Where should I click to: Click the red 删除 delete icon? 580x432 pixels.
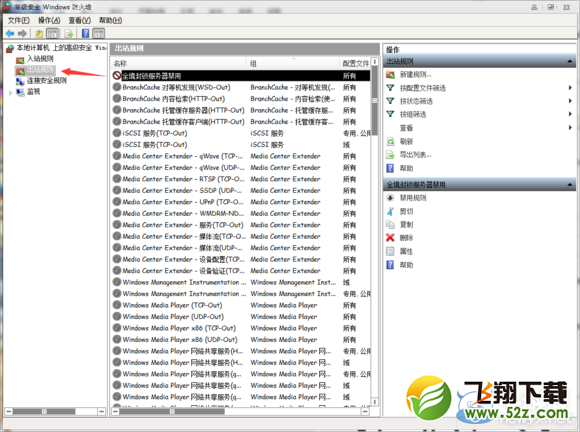[x=390, y=237]
